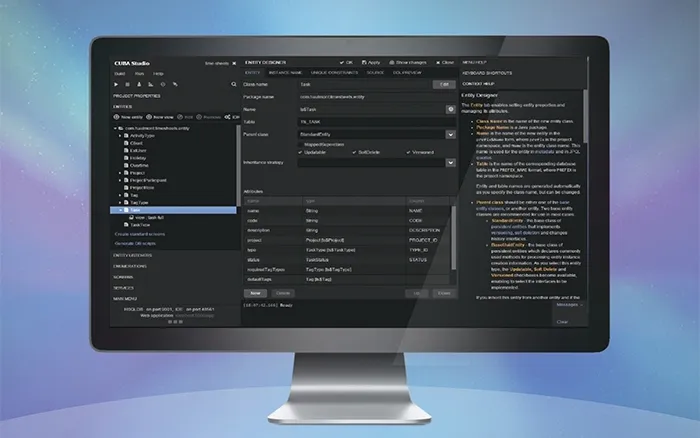The width and height of the screenshot is (700, 438).
Task: Switch to the DDL Preview tab
Action: click(407, 73)
